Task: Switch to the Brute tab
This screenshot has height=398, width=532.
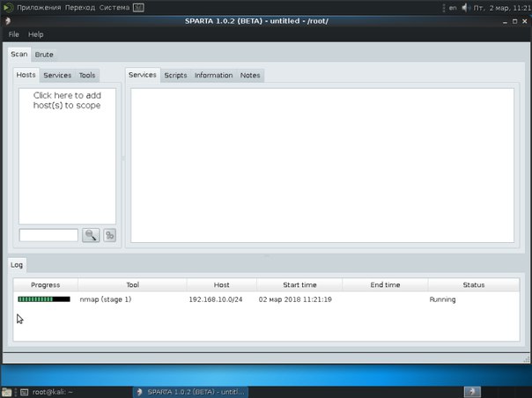Action: point(44,55)
